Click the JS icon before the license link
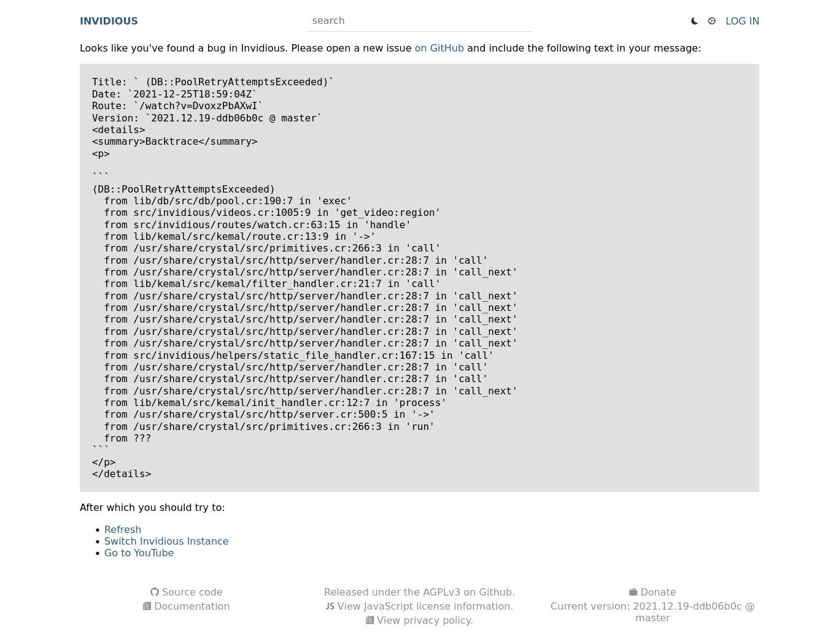This screenshot has width=839, height=644. (x=330, y=606)
